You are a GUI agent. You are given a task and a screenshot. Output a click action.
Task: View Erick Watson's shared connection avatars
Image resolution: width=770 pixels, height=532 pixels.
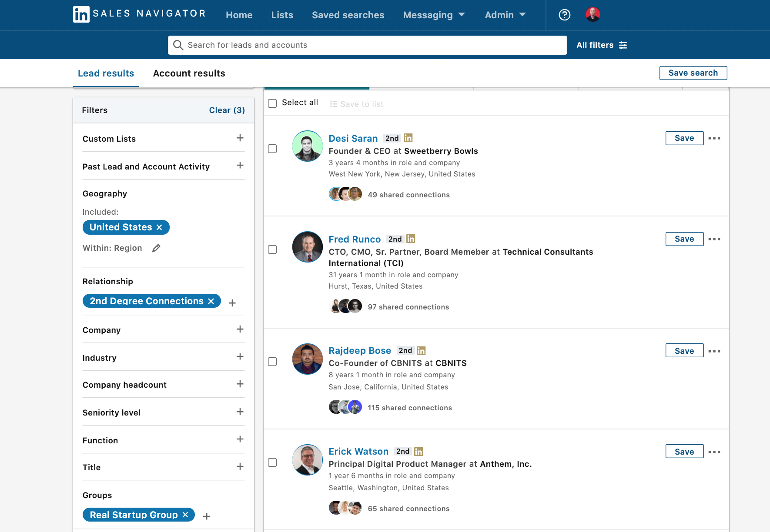click(x=345, y=508)
